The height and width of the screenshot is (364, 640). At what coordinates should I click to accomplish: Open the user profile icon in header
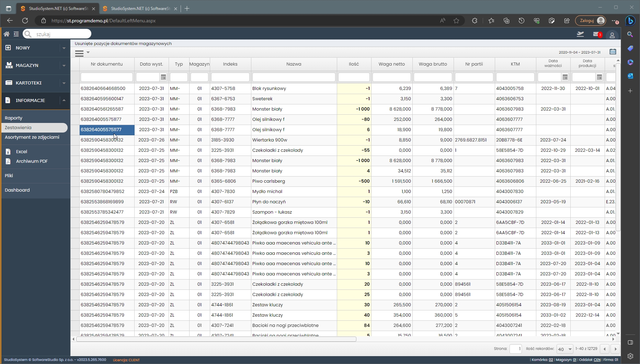(612, 35)
